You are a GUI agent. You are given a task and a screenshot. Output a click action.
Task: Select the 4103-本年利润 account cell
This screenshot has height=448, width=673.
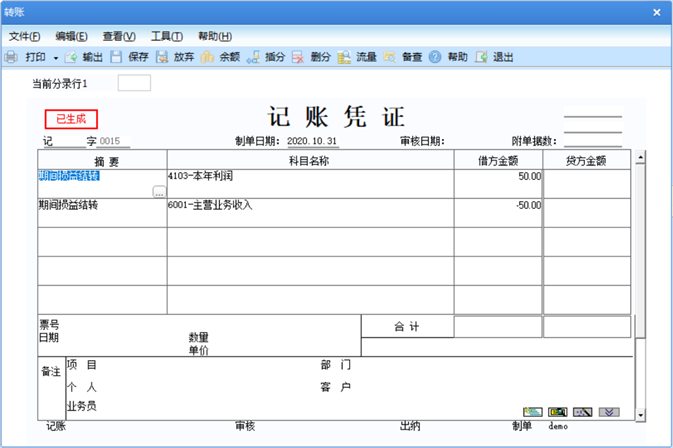(310, 184)
